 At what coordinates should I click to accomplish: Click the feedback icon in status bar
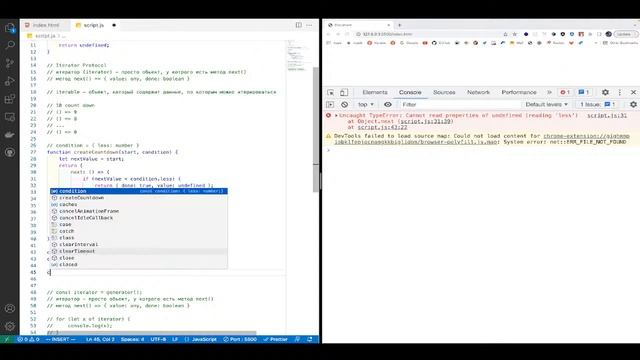[x=298, y=339]
